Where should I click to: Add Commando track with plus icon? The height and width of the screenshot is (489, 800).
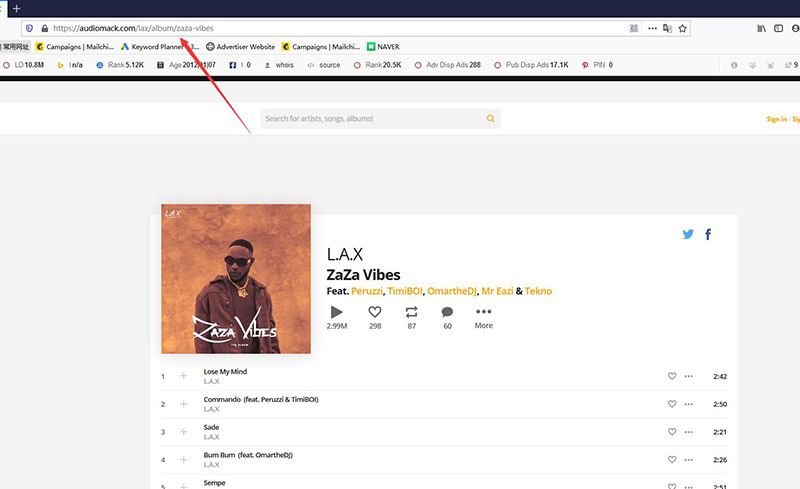183,404
